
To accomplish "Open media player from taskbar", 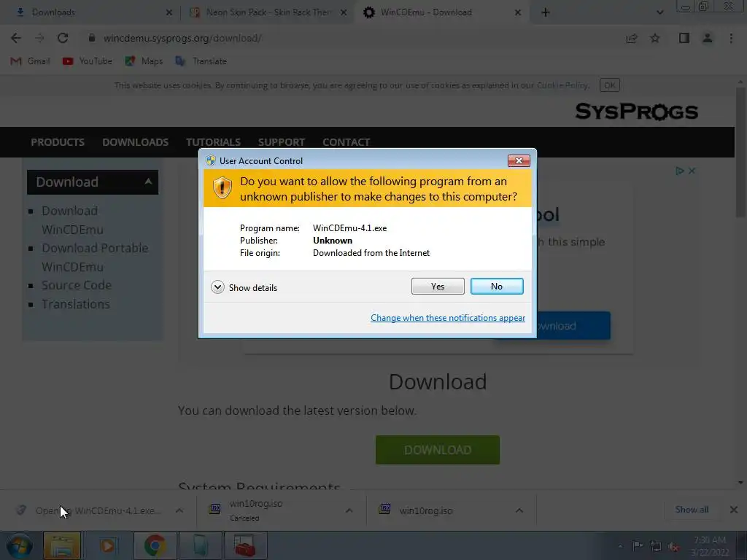I will (x=108, y=545).
